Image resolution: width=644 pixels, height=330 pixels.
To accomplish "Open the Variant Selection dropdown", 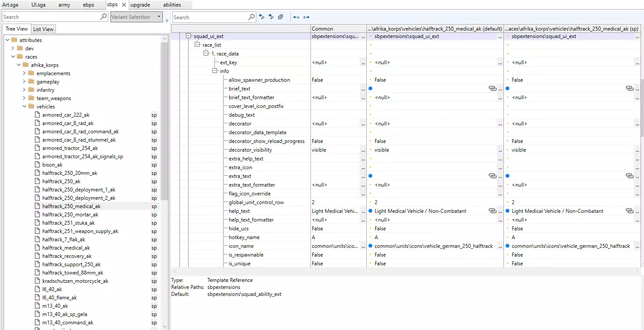I will [x=159, y=17].
